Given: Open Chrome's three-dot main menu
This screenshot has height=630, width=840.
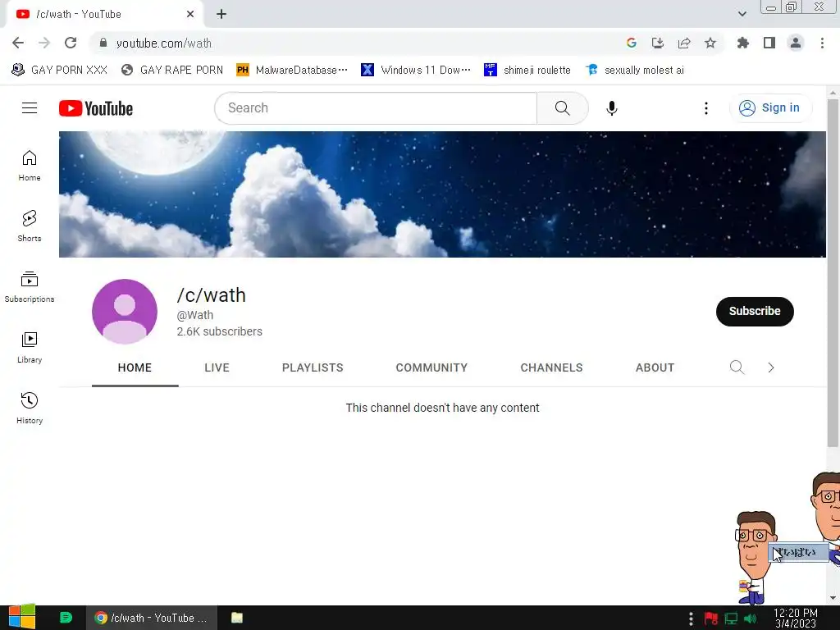Looking at the screenshot, I should click(x=822, y=43).
